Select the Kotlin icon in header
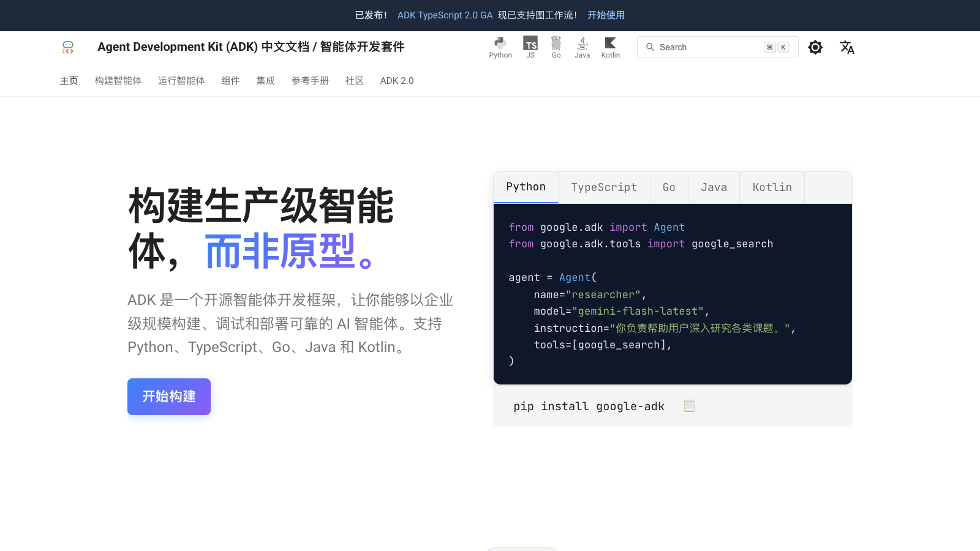Viewport: 980px width, 551px height. [611, 47]
